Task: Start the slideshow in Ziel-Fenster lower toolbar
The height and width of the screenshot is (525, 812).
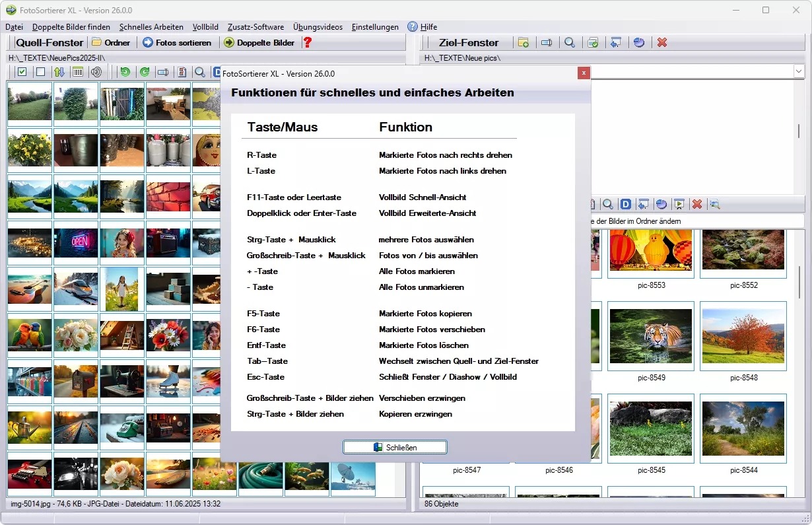Action: click(x=679, y=204)
